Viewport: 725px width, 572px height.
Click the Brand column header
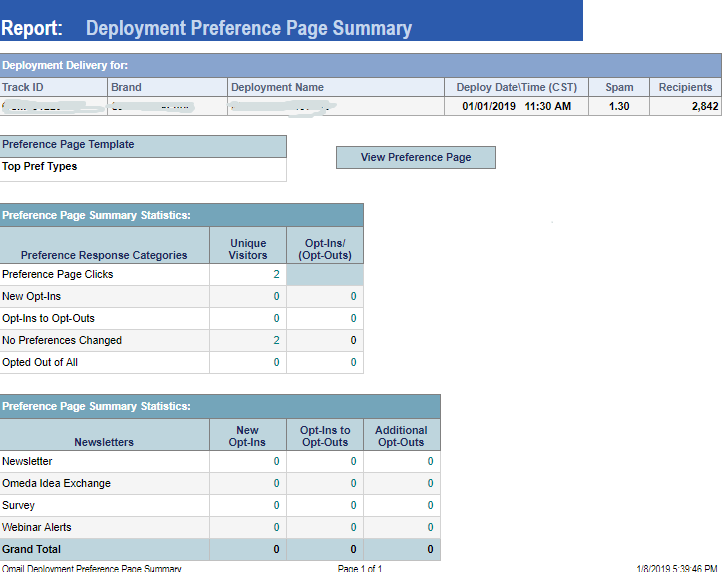tap(126, 88)
